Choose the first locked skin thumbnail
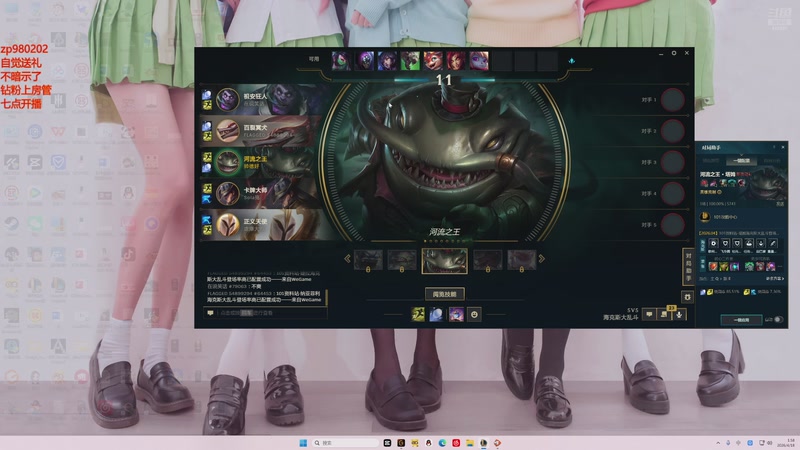 point(368,260)
